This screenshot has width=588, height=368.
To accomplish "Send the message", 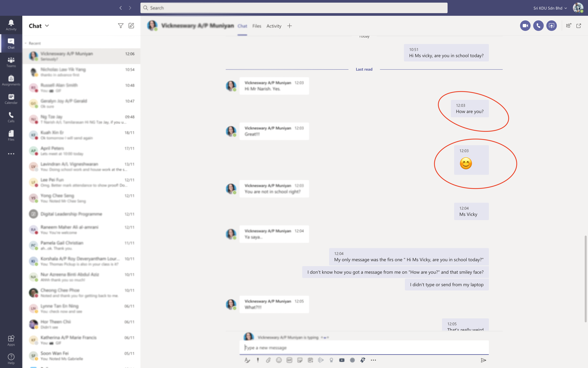I will [483, 360].
